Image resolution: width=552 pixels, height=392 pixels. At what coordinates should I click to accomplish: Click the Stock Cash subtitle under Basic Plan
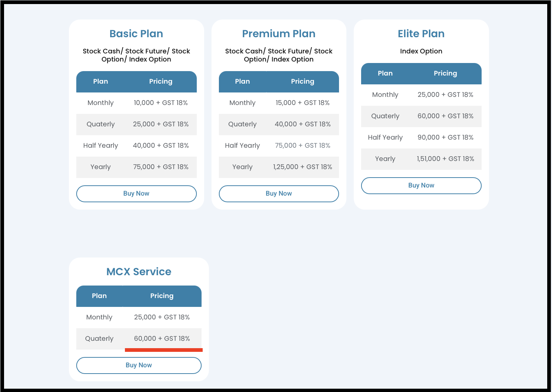coord(136,55)
